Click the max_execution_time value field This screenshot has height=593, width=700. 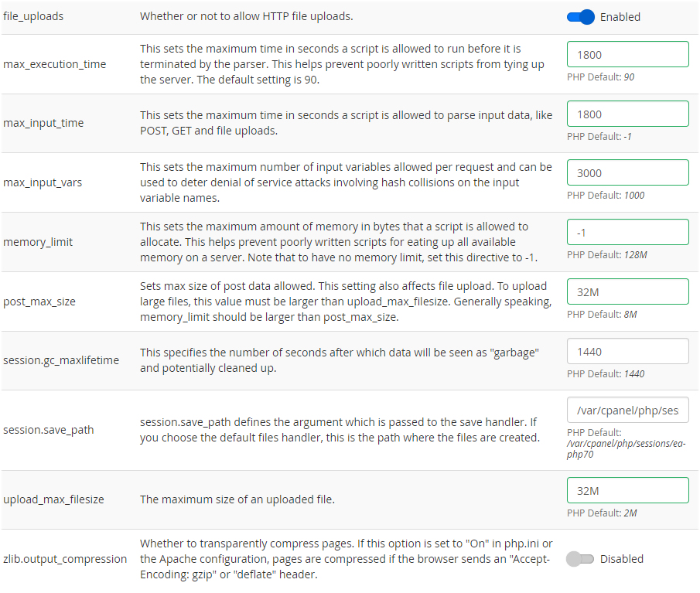[x=627, y=55]
